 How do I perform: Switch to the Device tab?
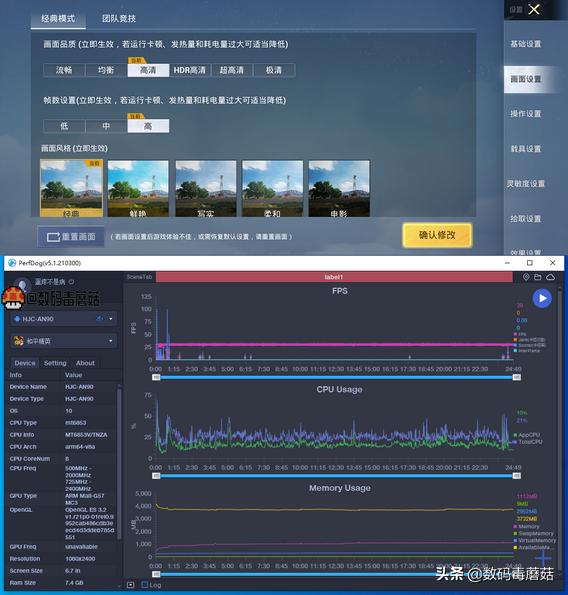coord(25,363)
